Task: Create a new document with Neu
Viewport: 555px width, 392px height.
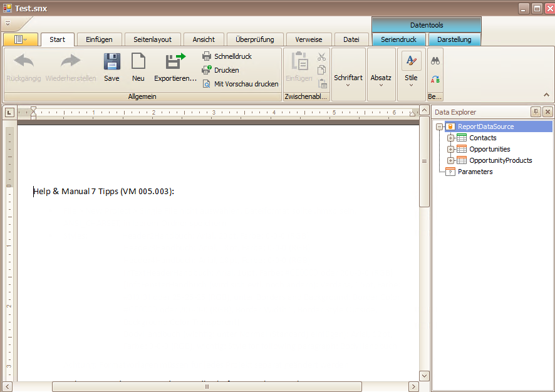Action: click(x=138, y=68)
